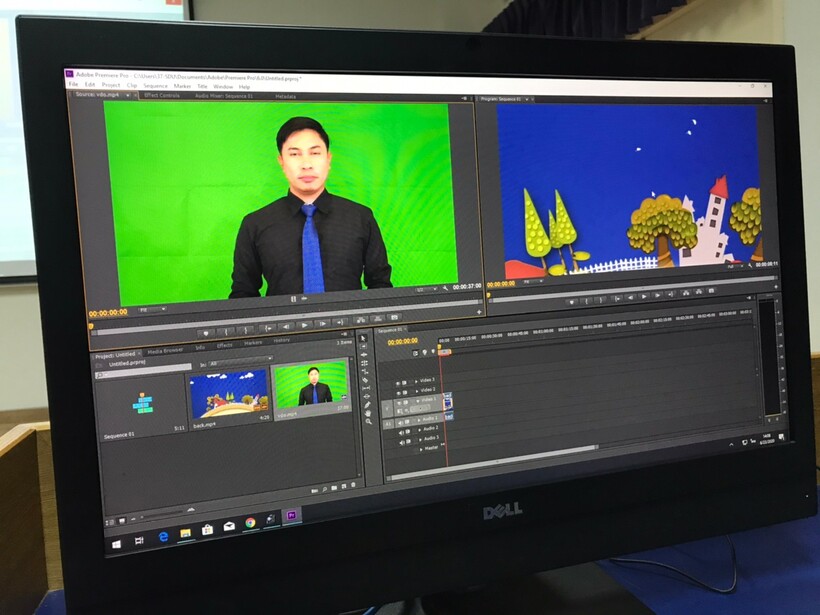820x615 pixels.
Task: Select the Track Select tool
Action: 365,346
